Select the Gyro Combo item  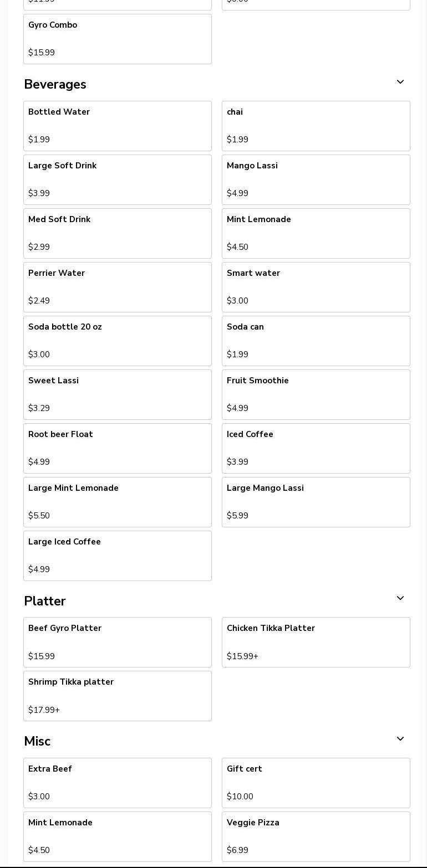118,39
